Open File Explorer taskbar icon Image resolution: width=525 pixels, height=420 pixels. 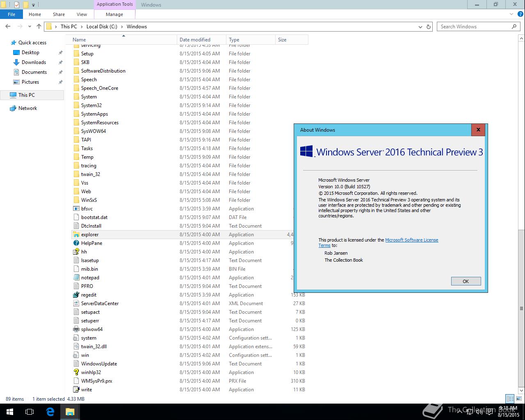coord(70,412)
